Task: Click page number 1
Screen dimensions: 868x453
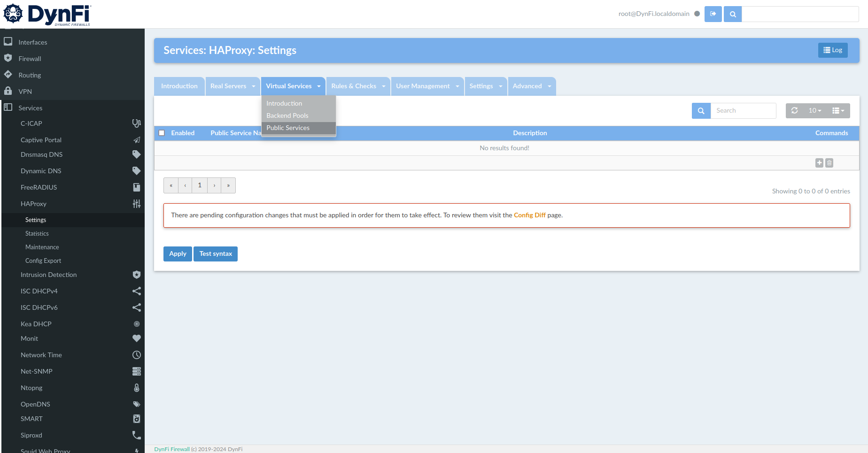Action: click(x=200, y=185)
